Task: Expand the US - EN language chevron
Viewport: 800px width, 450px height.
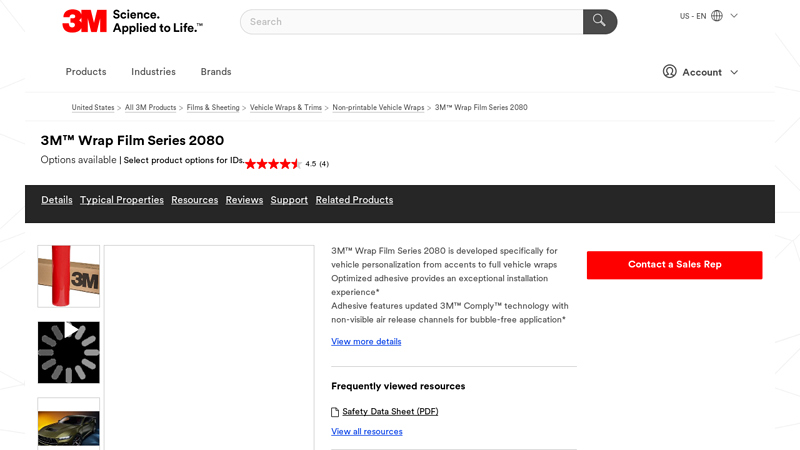Action: [x=734, y=16]
